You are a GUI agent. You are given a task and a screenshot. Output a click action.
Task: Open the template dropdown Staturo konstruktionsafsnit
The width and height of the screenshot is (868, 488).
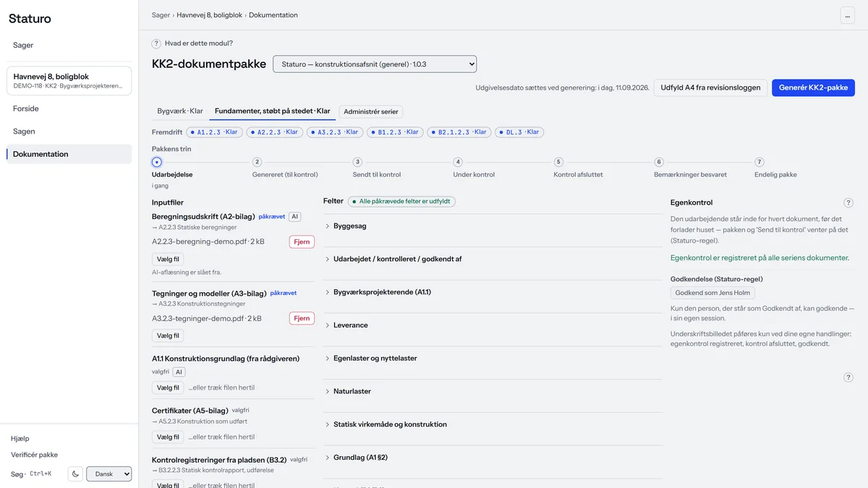(x=375, y=64)
